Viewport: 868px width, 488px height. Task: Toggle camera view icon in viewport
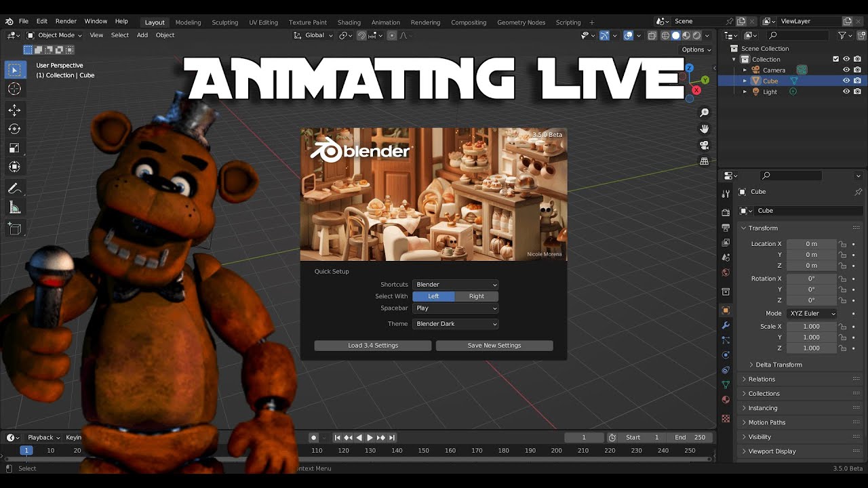pos(705,145)
